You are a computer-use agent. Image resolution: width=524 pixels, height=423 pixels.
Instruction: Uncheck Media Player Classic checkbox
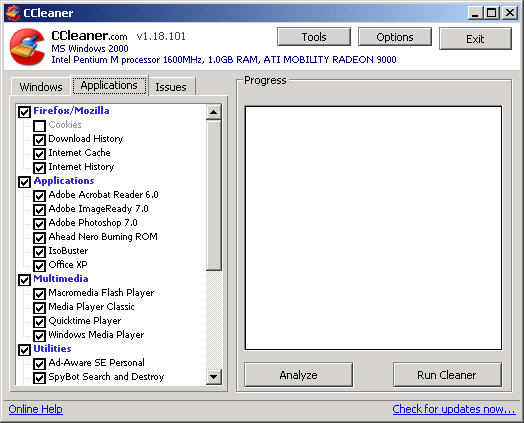[x=39, y=308]
